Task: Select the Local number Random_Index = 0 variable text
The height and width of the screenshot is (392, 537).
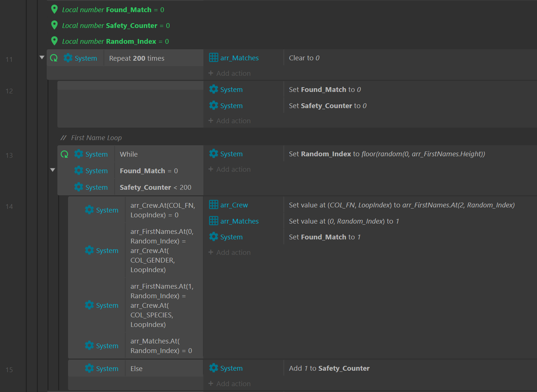Action: [115, 41]
